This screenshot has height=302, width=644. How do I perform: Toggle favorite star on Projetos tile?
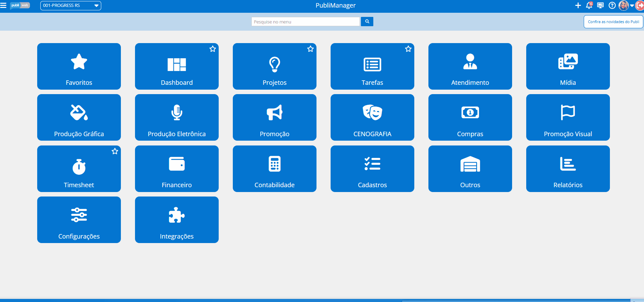311,49
